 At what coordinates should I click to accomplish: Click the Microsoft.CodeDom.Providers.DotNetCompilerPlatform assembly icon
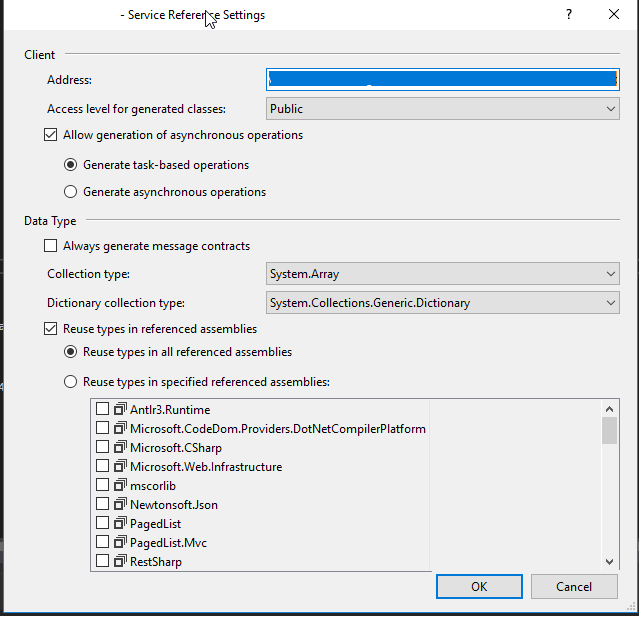[120, 428]
